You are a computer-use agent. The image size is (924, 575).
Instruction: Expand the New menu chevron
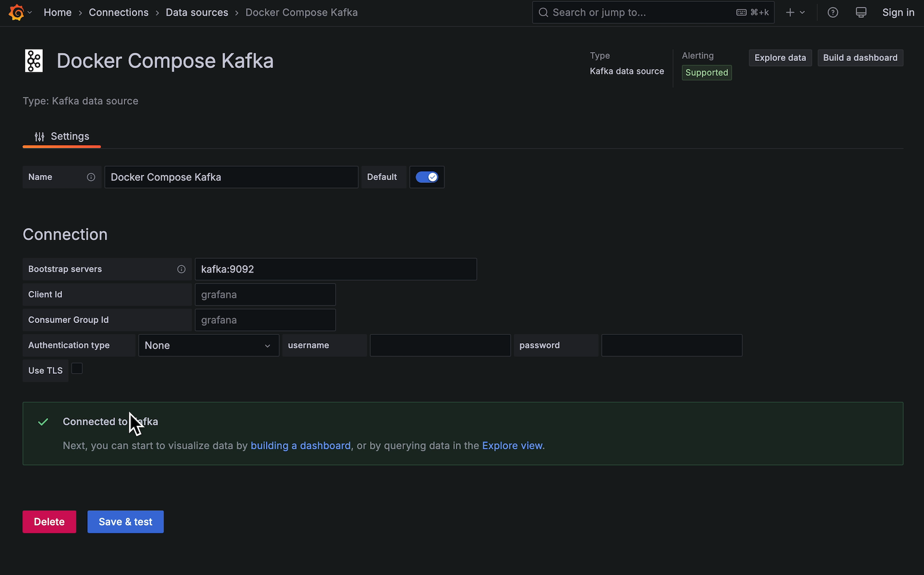click(802, 12)
